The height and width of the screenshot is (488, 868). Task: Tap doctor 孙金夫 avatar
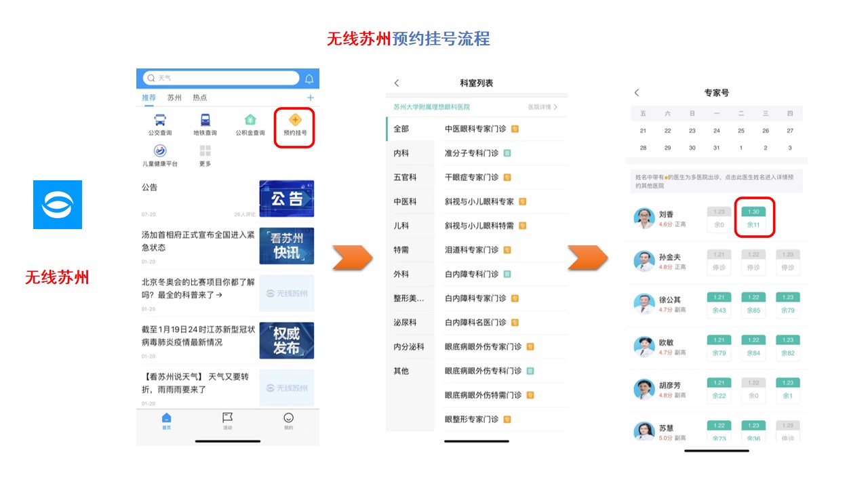(x=644, y=261)
